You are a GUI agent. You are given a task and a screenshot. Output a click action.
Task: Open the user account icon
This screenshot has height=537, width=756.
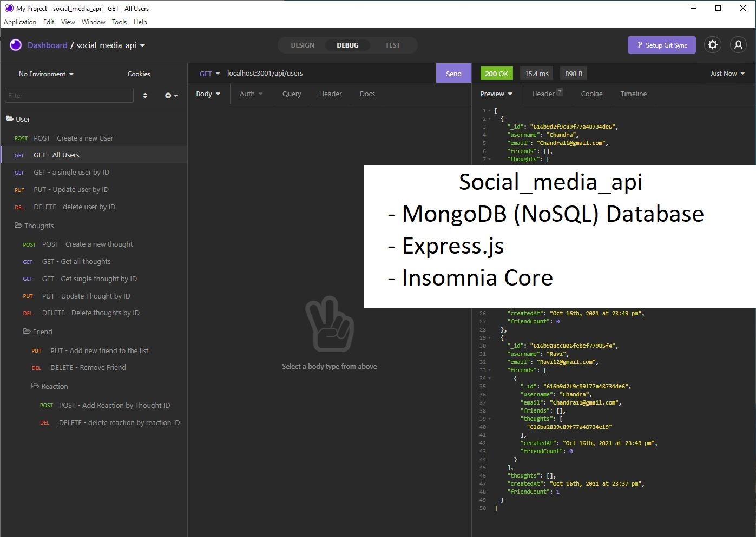pos(738,45)
